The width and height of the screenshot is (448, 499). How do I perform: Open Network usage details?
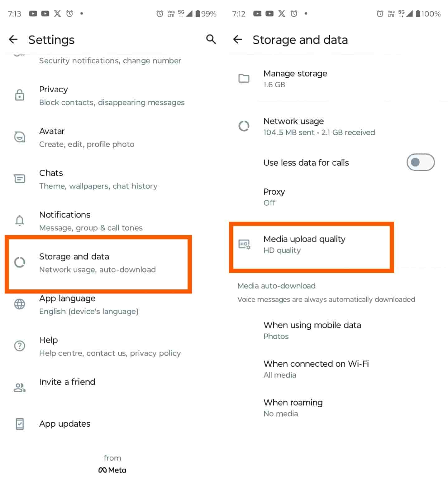[x=319, y=126]
